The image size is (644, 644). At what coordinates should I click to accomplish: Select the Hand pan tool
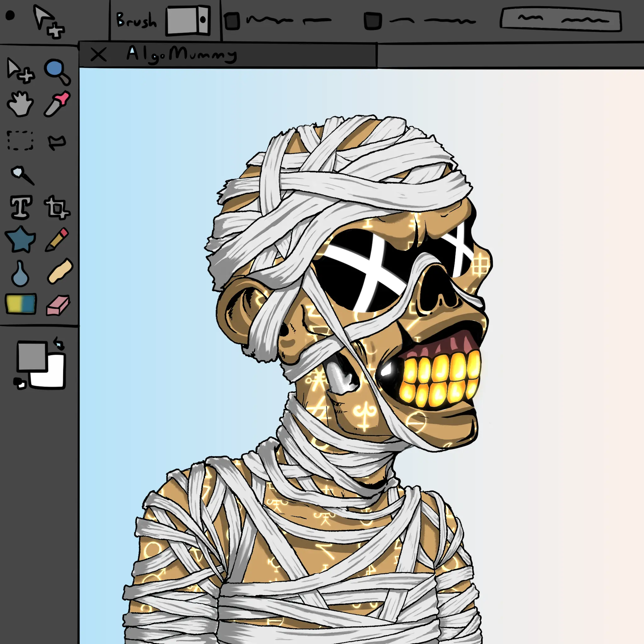point(20,104)
